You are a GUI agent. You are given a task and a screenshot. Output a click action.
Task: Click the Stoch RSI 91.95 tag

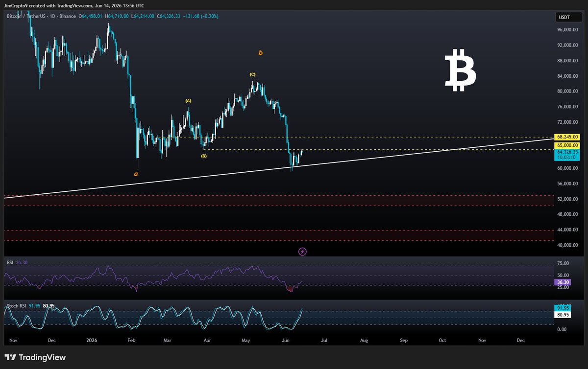pos(563,308)
